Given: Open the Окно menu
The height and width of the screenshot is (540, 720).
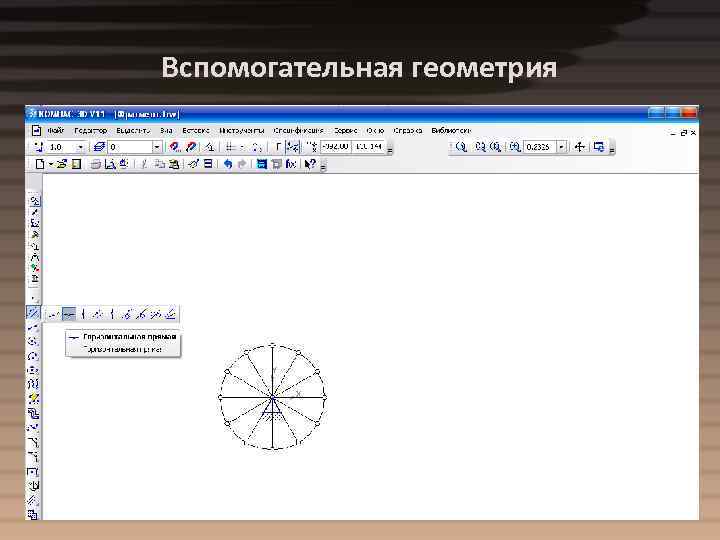Looking at the screenshot, I should point(375,131).
